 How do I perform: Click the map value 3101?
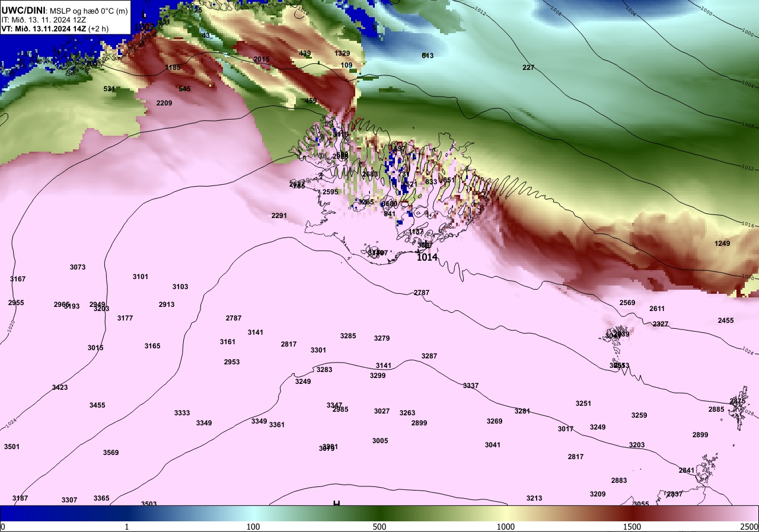141,277
